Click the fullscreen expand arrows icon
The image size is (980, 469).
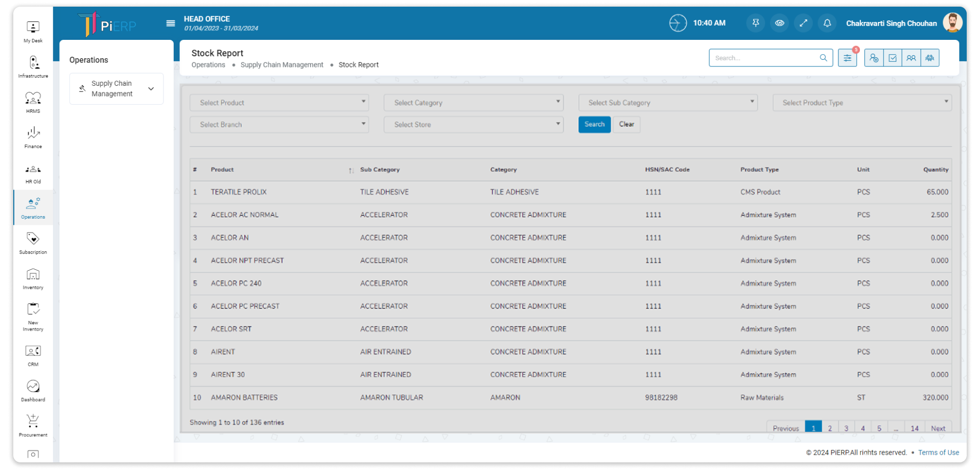(803, 23)
